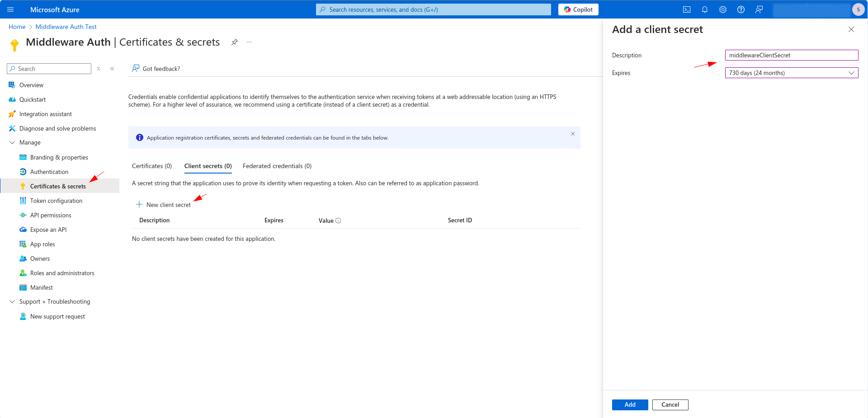The width and height of the screenshot is (868, 418).
Task: Switch to Federated credentials (0) tab
Action: tap(277, 166)
